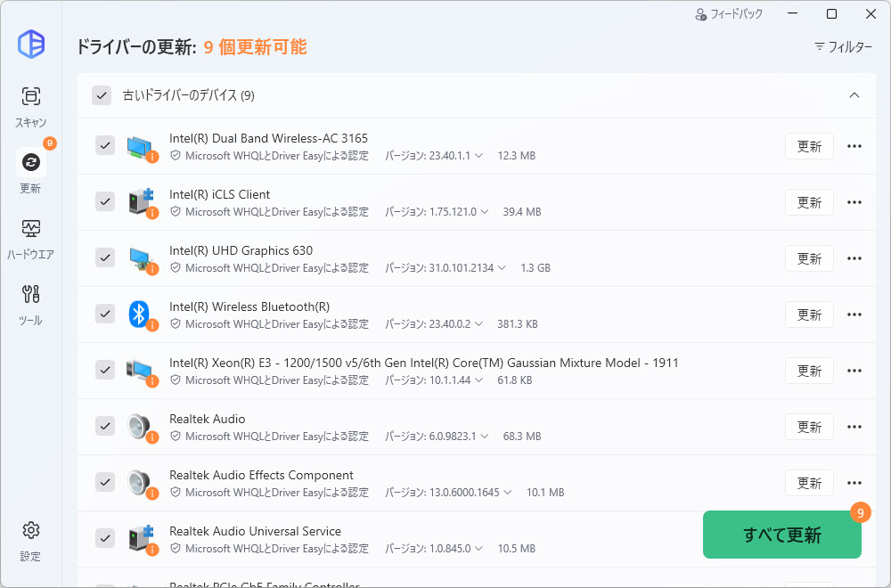Screen dimensions: 891x588
Task: Update the Gaussian Mixture Model driver
Action: click(809, 371)
